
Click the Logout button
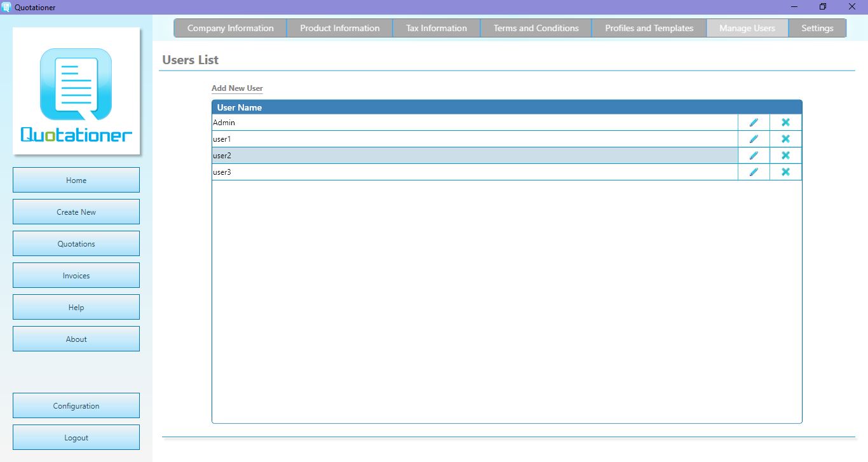click(76, 437)
